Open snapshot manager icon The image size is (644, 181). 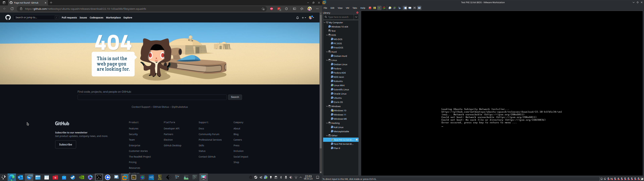pyautogui.click(x=399, y=8)
